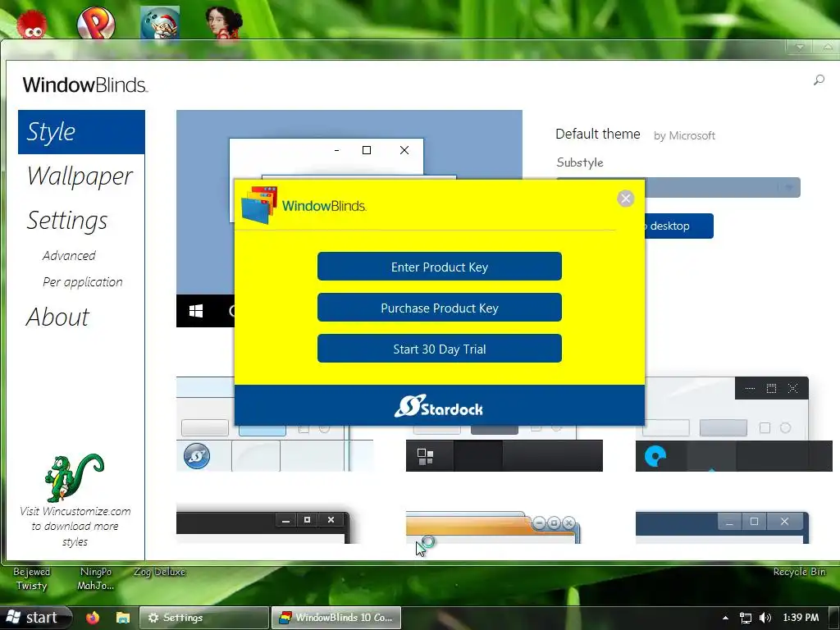Select Per application settings
The width and height of the screenshot is (840, 630).
83,282
